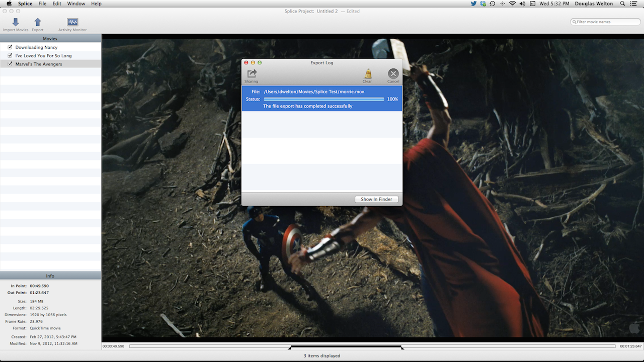Click the export completed successfully message

click(x=308, y=106)
